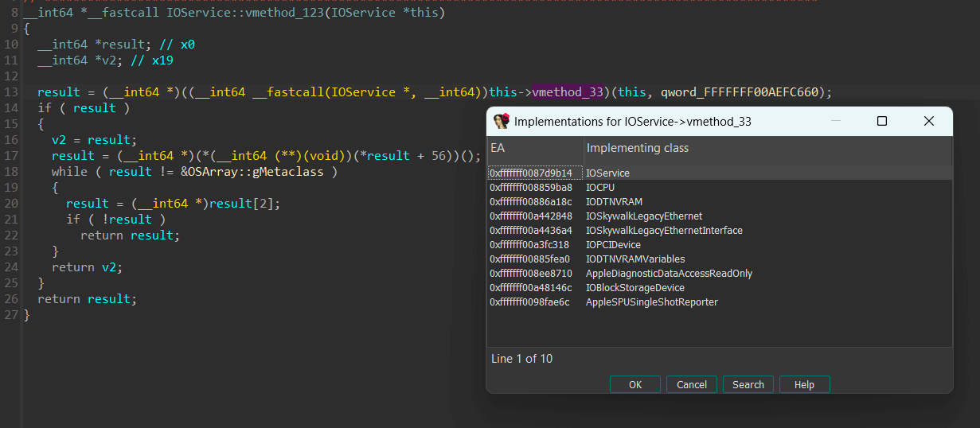The width and height of the screenshot is (980, 428).
Task: Click 'if ( !result )' on line 21
Action: point(116,220)
